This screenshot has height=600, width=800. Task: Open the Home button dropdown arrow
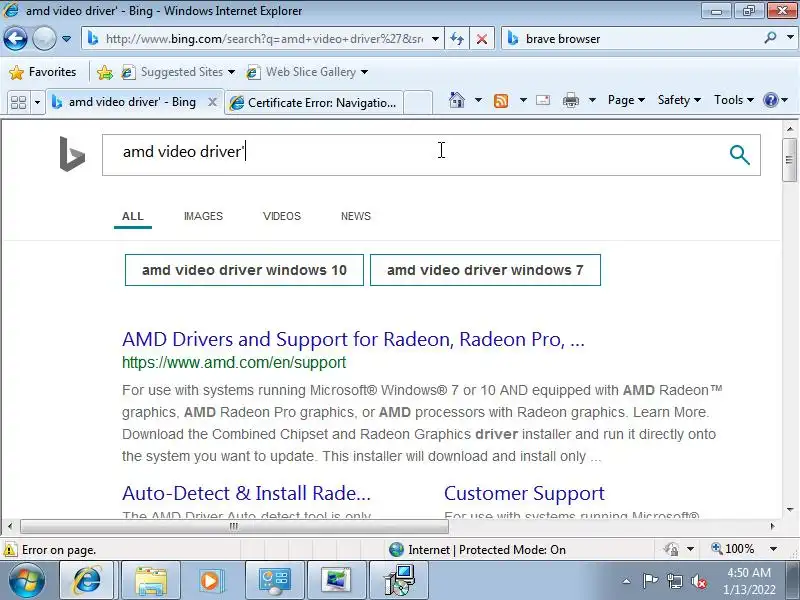[x=478, y=100]
